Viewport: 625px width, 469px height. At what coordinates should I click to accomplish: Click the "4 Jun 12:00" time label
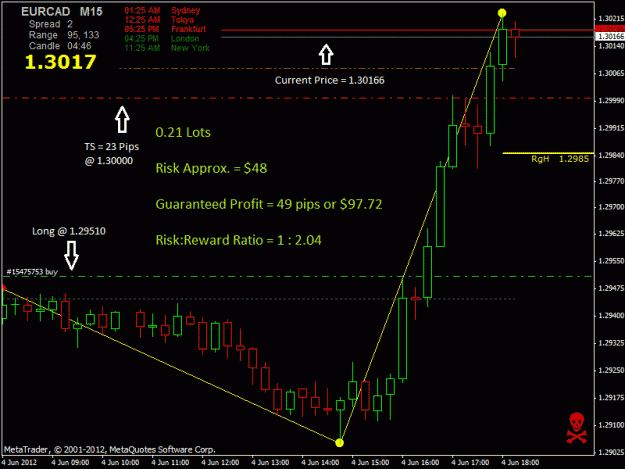coord(220,462)
